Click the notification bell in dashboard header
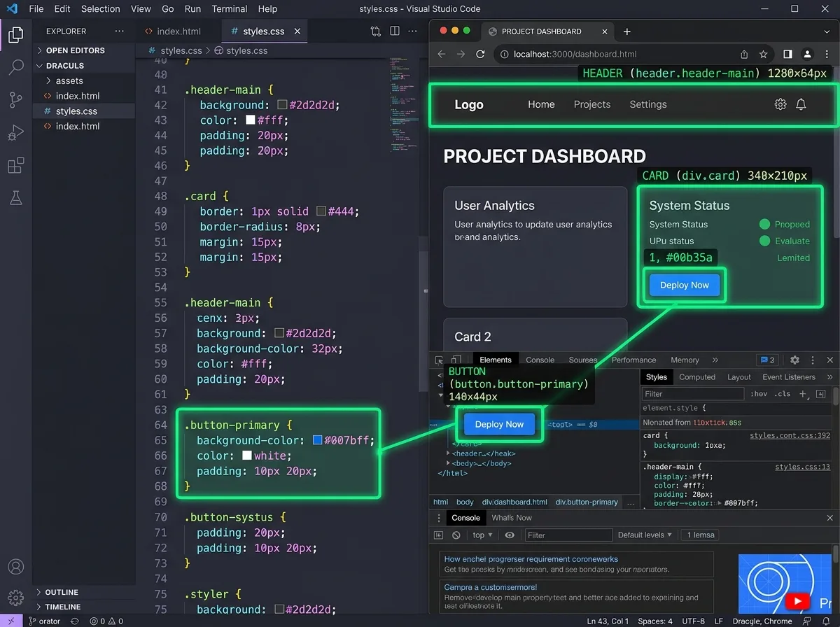The width and height of the screenshot is (840, 627). pyautogui.click(x=801, y=104)
